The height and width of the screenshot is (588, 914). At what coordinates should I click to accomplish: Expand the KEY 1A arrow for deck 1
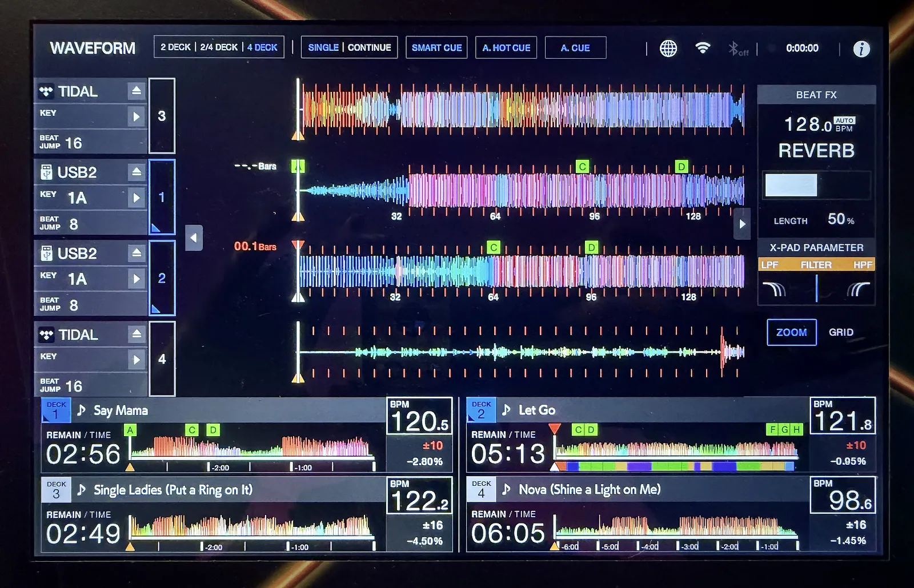(x=137, y=198)
